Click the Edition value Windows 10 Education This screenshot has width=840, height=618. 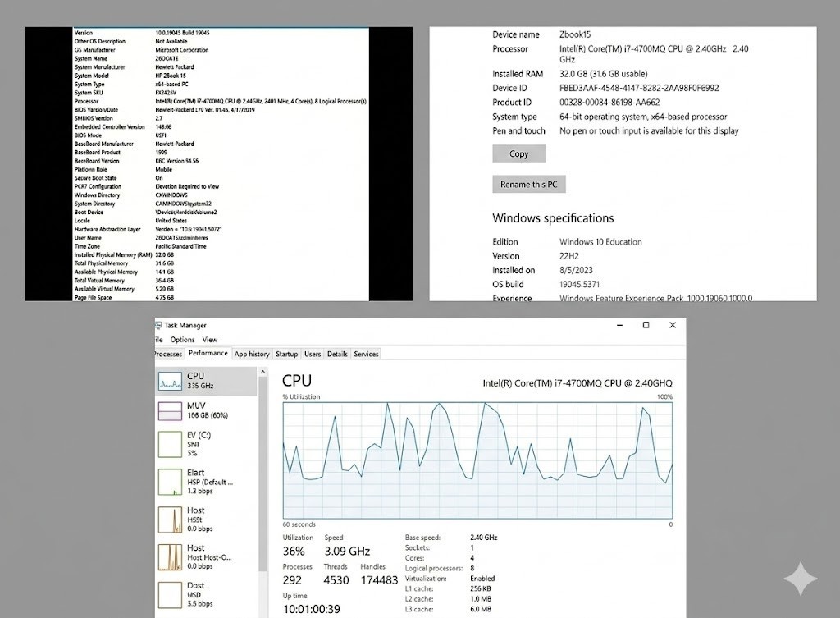click(x=600, y=242)
